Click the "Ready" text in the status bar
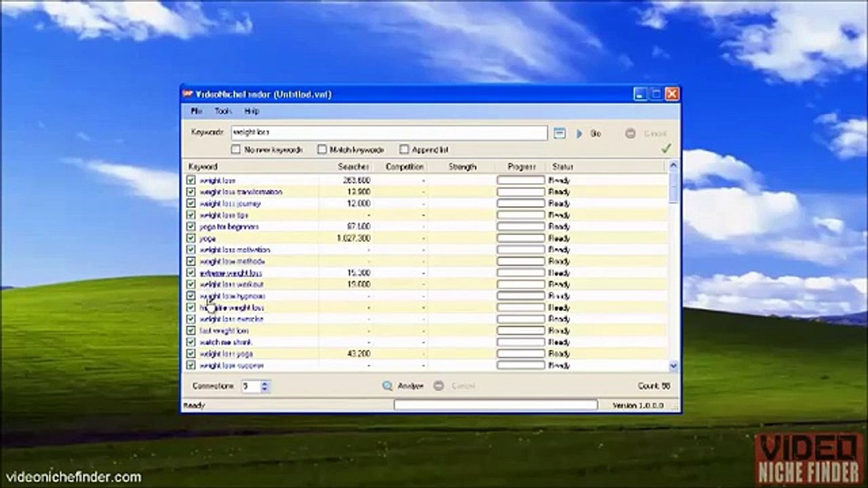The width and height of the screenshot is (868, 488). coord(194,405)
